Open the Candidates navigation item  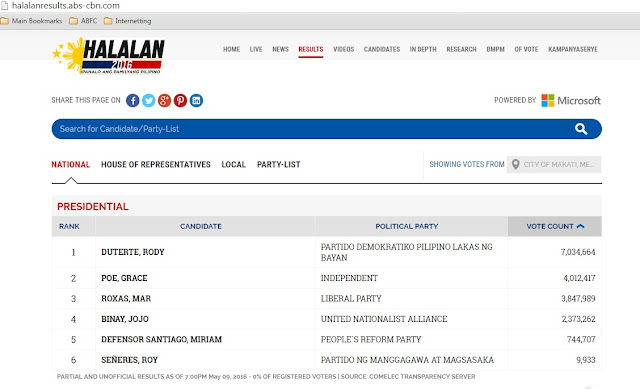(x=382, y=49)
